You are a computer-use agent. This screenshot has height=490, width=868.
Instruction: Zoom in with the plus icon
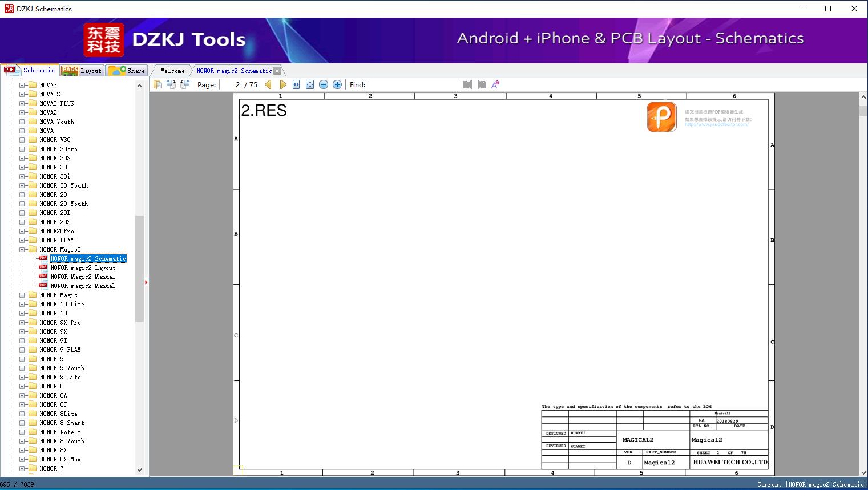click(337, 84)
